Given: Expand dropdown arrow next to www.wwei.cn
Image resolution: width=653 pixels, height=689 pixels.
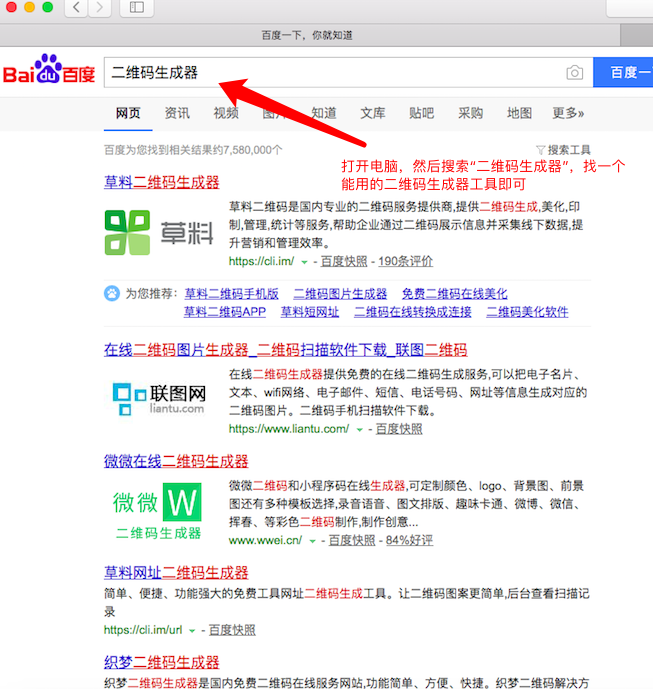Looking at the screenshot, I should pos(312,541).
